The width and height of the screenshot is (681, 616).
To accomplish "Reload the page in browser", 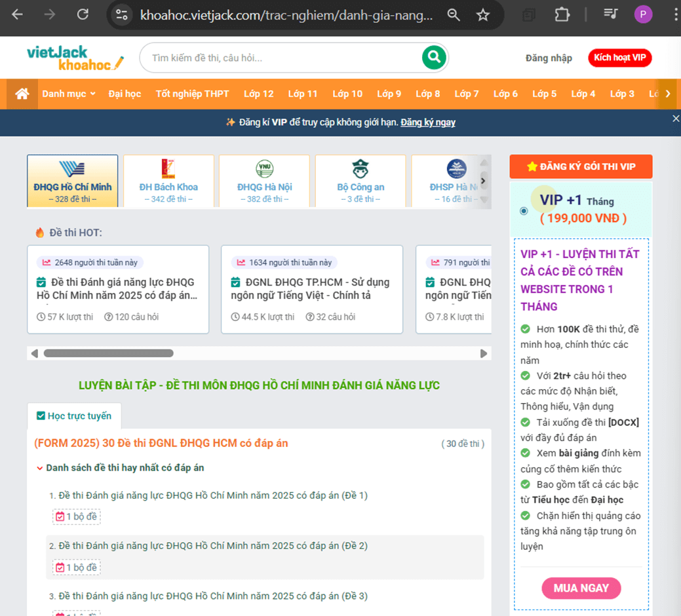I will coord(83,14).
